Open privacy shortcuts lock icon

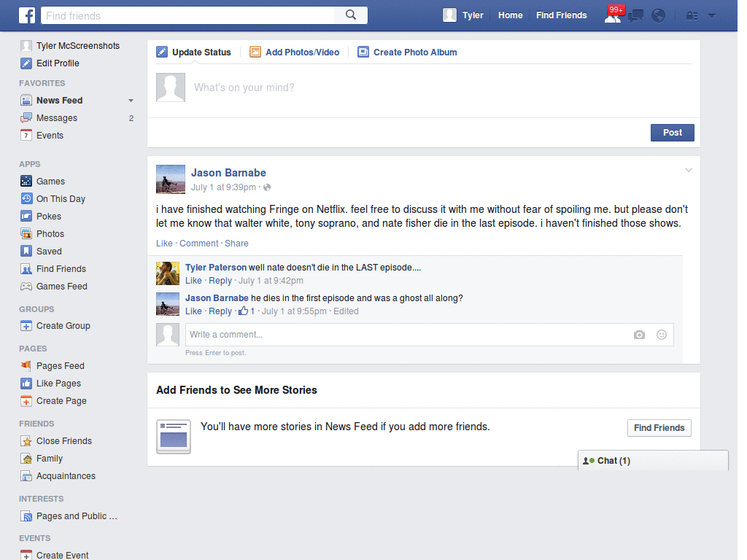coord(692,16)
